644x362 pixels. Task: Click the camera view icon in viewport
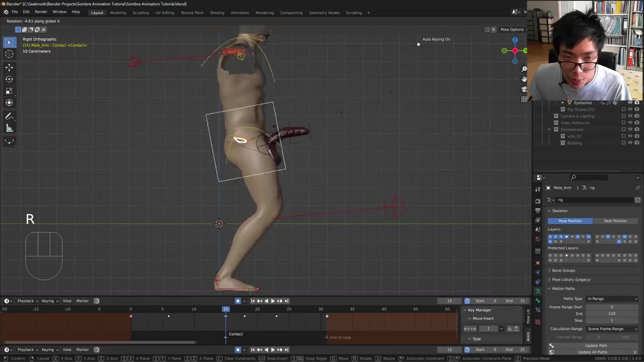coord(524,89)
